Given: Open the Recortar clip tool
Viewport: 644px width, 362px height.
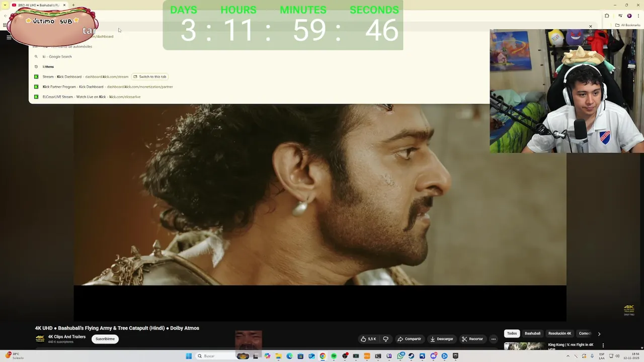Looking at the screenshot, I should (472, 339).
